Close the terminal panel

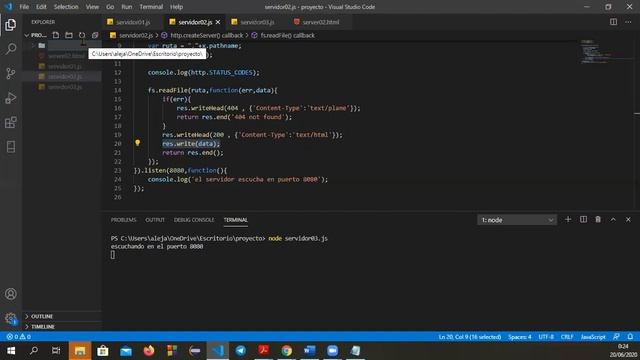628,220
